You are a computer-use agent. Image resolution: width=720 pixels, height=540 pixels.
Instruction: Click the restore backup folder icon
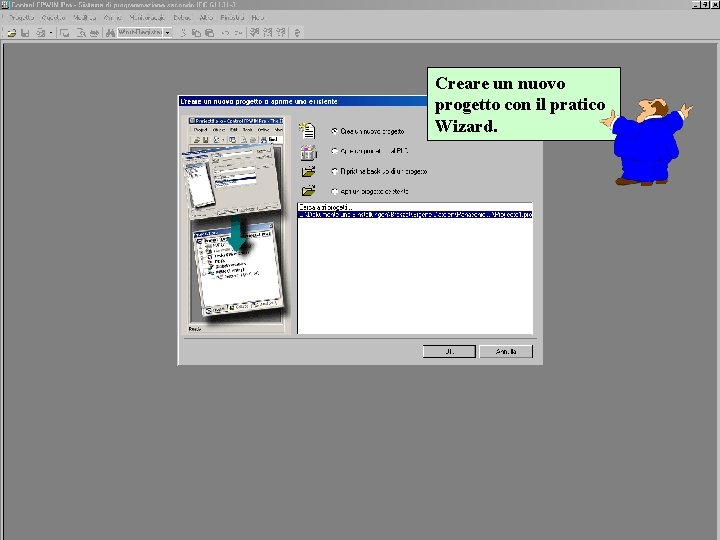[x=309, y=172]
